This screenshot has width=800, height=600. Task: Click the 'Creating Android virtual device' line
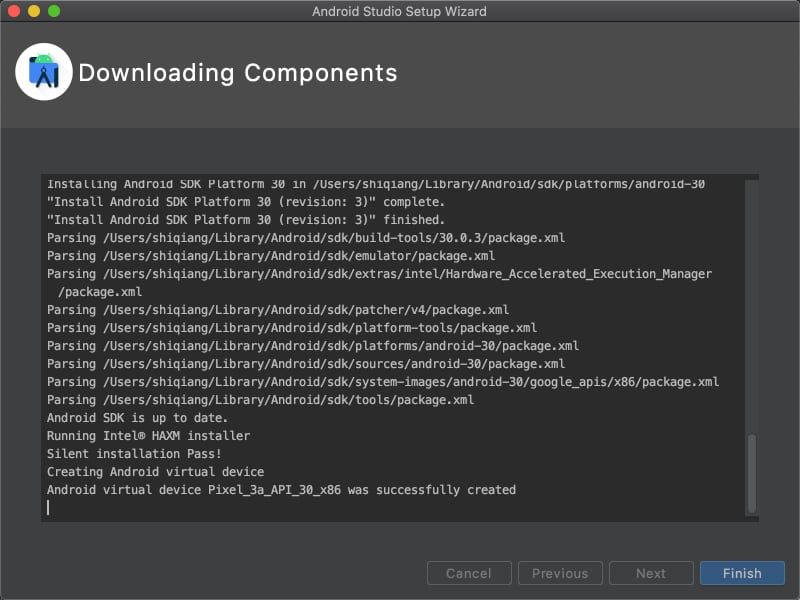click(x=156, y=472)
